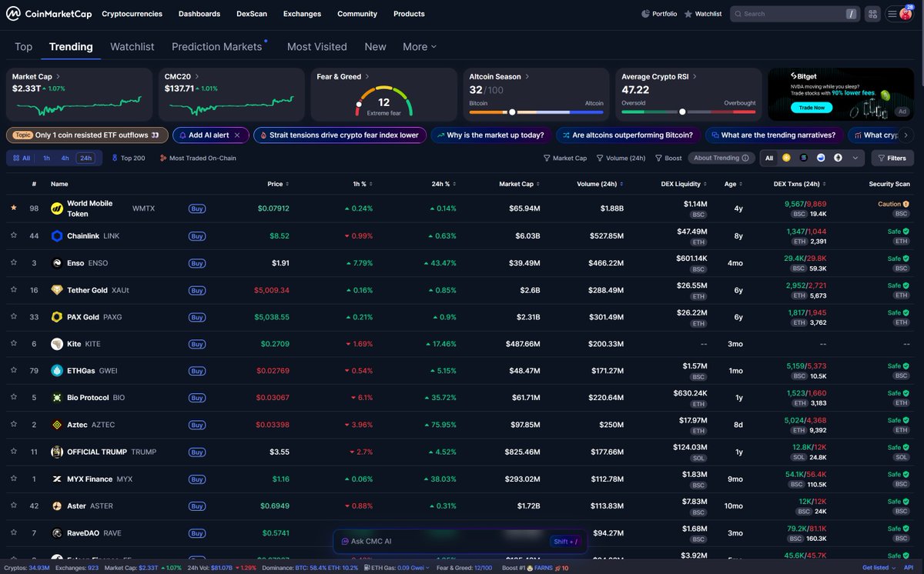Click the RaveDAO coin logo
The width and height of the screenshot is (924, 574).
(x=57, y=532)
